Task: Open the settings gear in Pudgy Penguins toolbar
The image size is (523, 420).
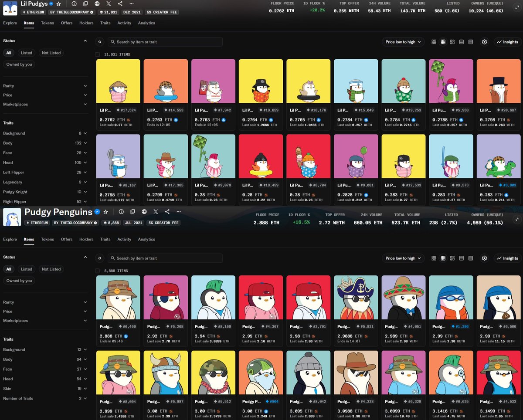Action: pyautogui.click(x=484, y=258)
